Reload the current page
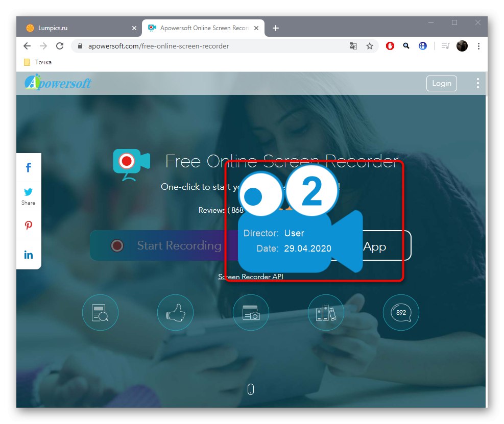 click(60, 46)
